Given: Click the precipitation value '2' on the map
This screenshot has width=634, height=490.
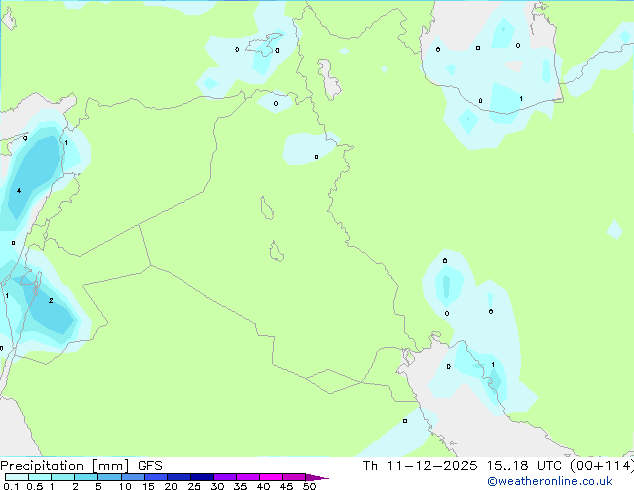Looking at the screenshot, I should pos(51,300).
